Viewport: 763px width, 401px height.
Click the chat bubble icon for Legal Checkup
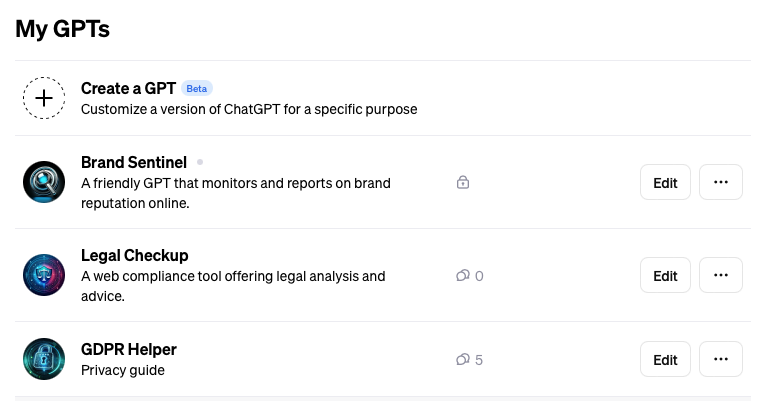[463, 275]
